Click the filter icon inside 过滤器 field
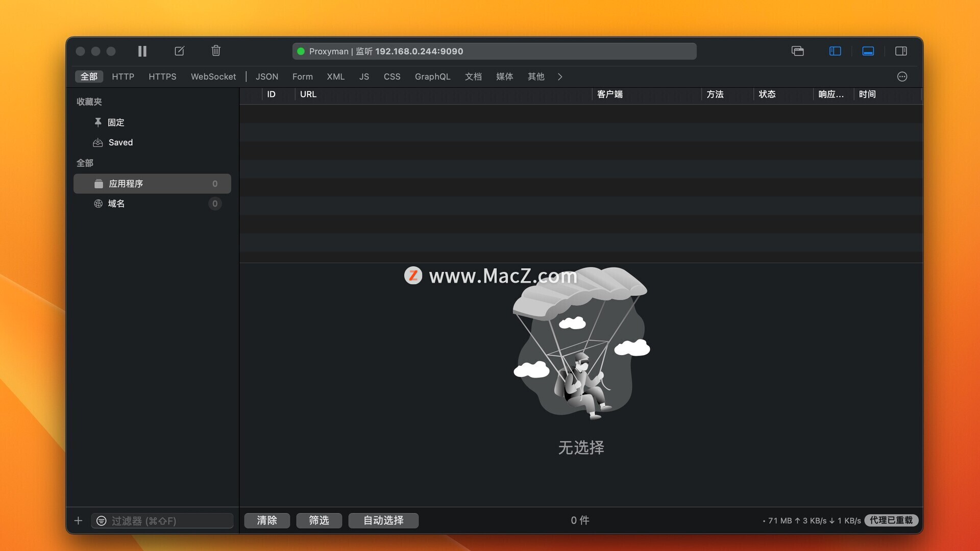Image resolution: width=980 pixels, height=551 pixels. 102,521
